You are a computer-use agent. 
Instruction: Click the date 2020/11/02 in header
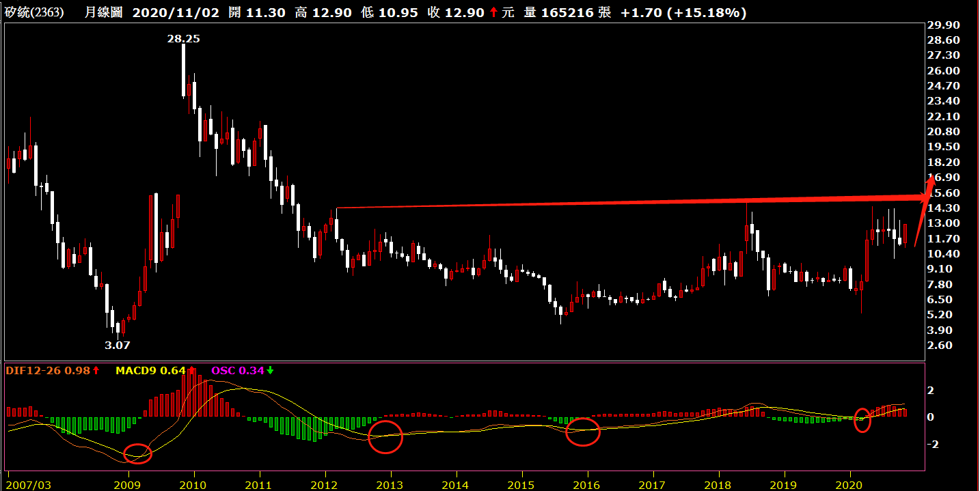176,12
